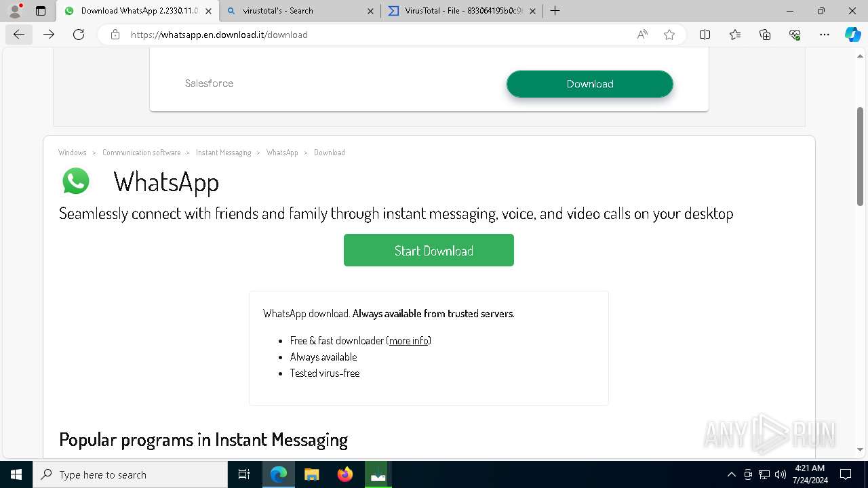This screenshot has height=488, width=868.
Task: Click the green Start Download button
Action: coord(429,250)
